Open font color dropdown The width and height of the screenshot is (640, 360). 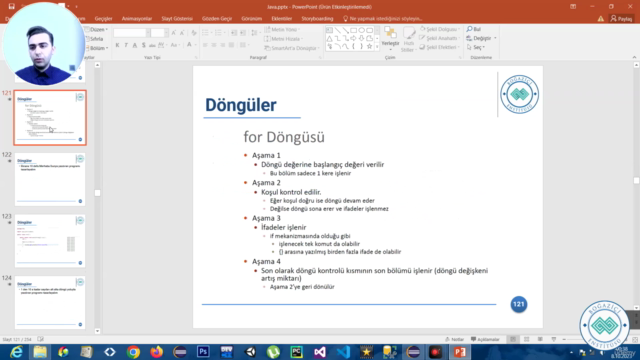pos(190,45)
